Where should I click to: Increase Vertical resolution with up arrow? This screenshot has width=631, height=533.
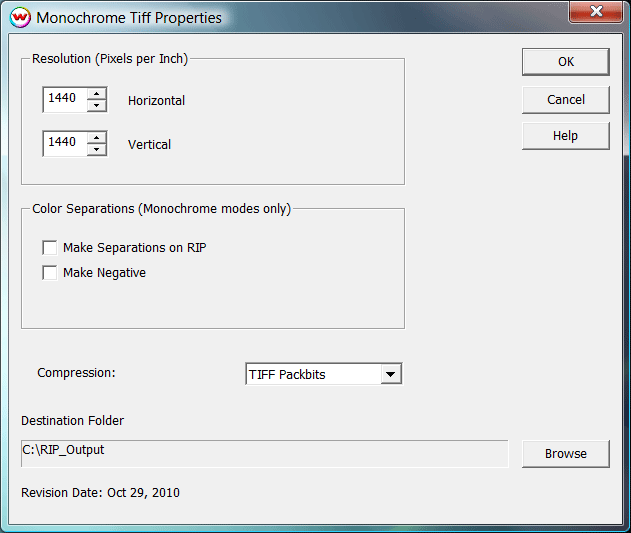click(97, 138)
